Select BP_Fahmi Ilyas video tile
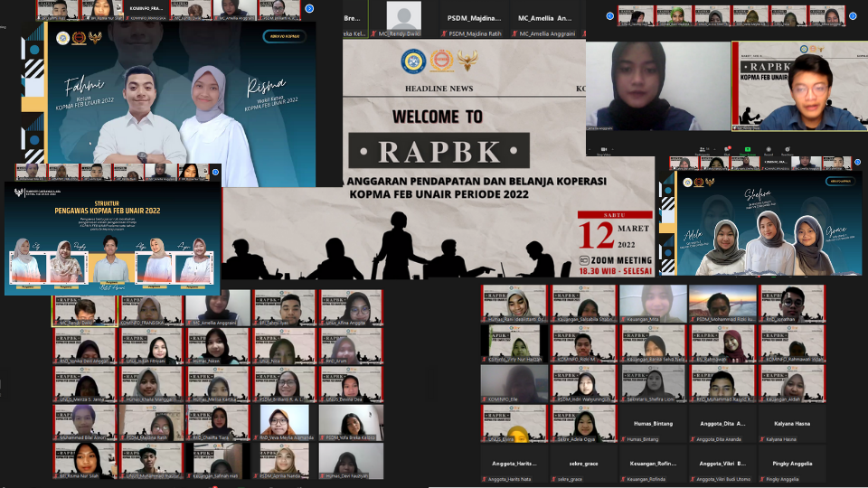The height and width of the screenshot is (488, 868). click(284, 307)
